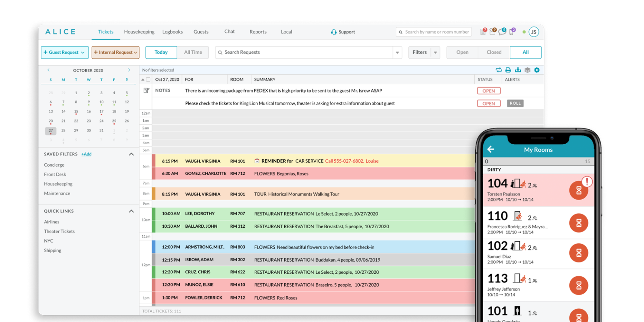
Task: Tap the hourglass button for room 110
Action: pos(578,223)
